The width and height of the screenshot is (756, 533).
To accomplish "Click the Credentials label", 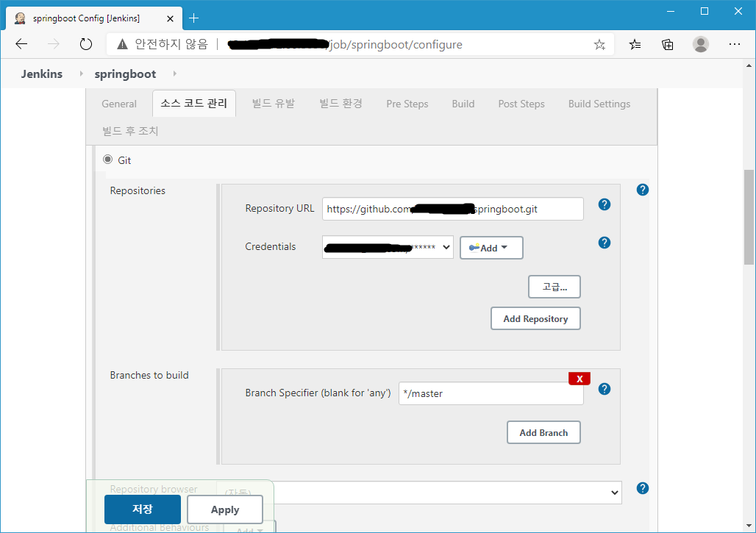I will tap(270, 246).
